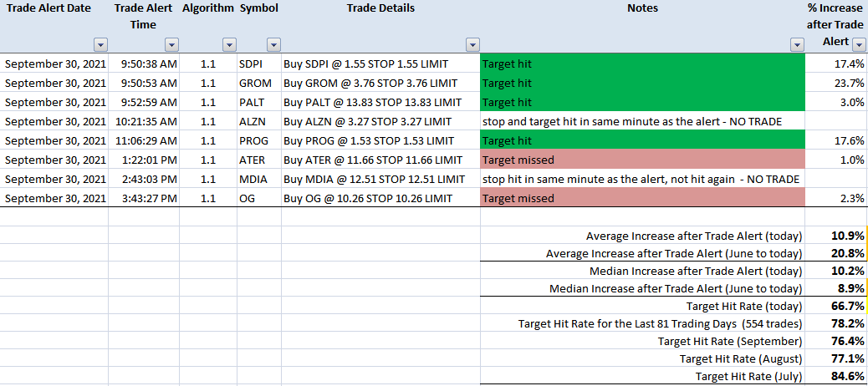Select 'Buy MDIA @ 12.51 STOP 12.51 LIMIT' cell
This screenshot has width=868, height=386.
pyautogui.click(x=380, y=179)
